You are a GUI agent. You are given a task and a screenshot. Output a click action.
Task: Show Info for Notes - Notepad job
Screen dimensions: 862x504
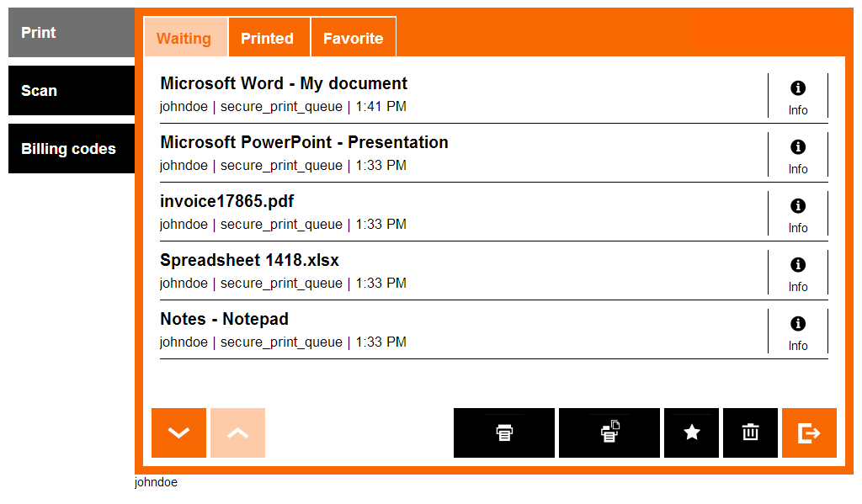pos(797,332)
